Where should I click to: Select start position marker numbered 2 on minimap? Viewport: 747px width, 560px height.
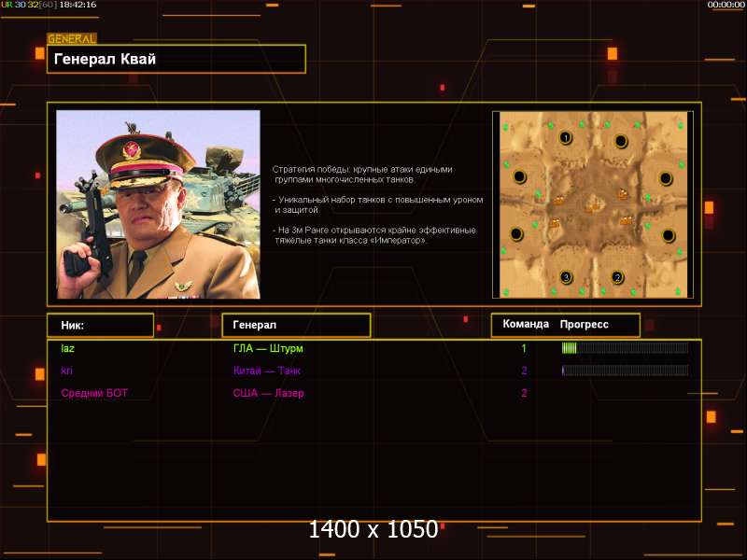[x=617, y=277]
